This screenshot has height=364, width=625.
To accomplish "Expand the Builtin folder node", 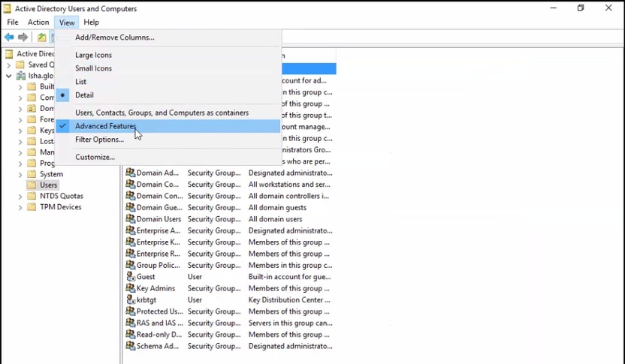I will (20, 87).
